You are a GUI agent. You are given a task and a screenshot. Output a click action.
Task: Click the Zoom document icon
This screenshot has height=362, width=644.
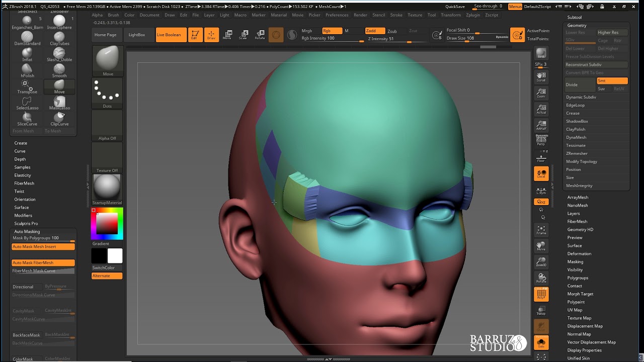[541, 93]
